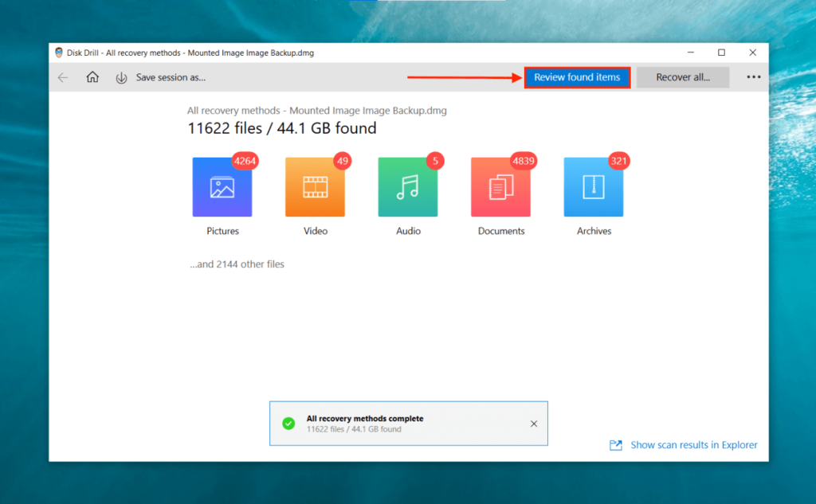The image size is (816, 504).
Task: Click the download-style Save session icon
Action: 120,77
